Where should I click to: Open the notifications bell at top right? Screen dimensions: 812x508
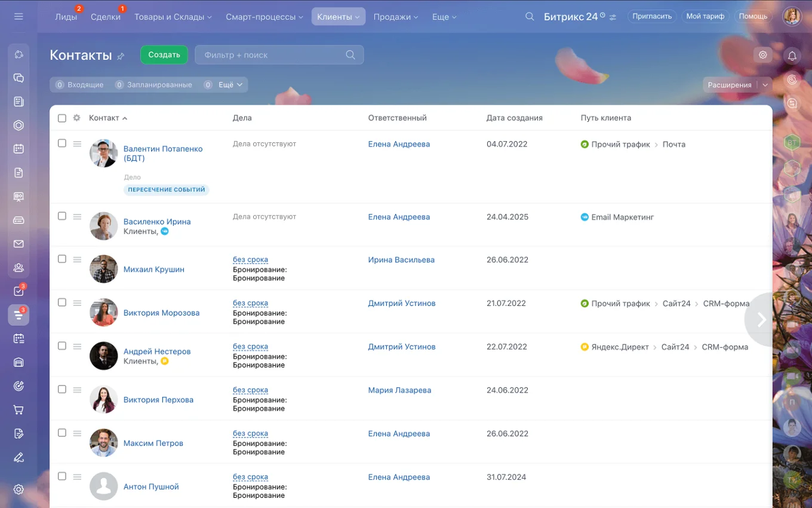click(792, 56)
